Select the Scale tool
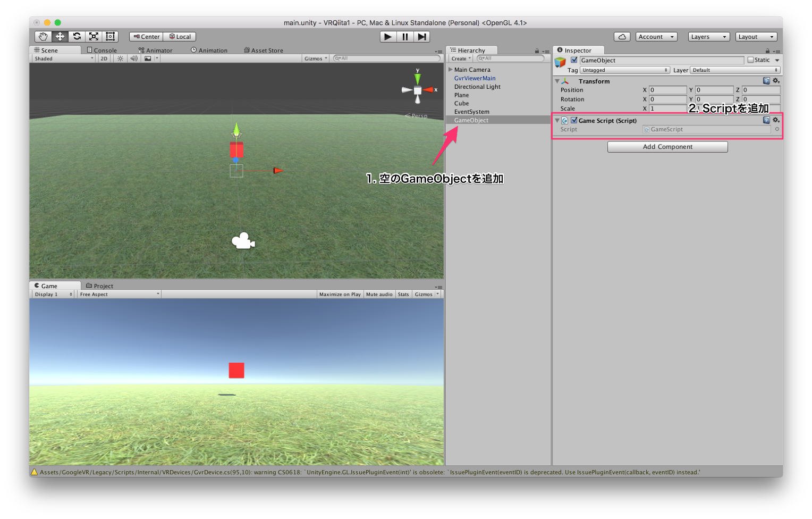This screenshot has width=812, height=519. coord(93,36)
